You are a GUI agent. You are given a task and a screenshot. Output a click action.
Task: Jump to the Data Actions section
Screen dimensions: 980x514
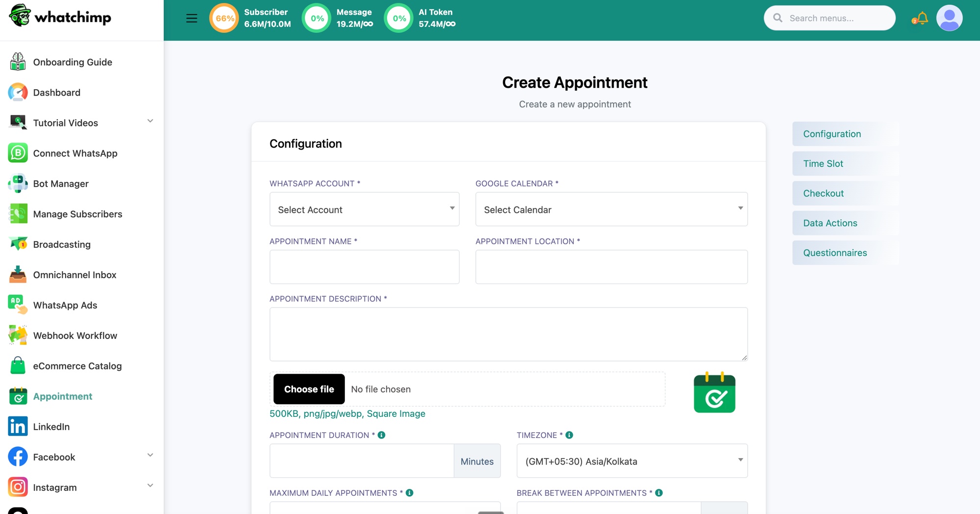coord(845,223)
